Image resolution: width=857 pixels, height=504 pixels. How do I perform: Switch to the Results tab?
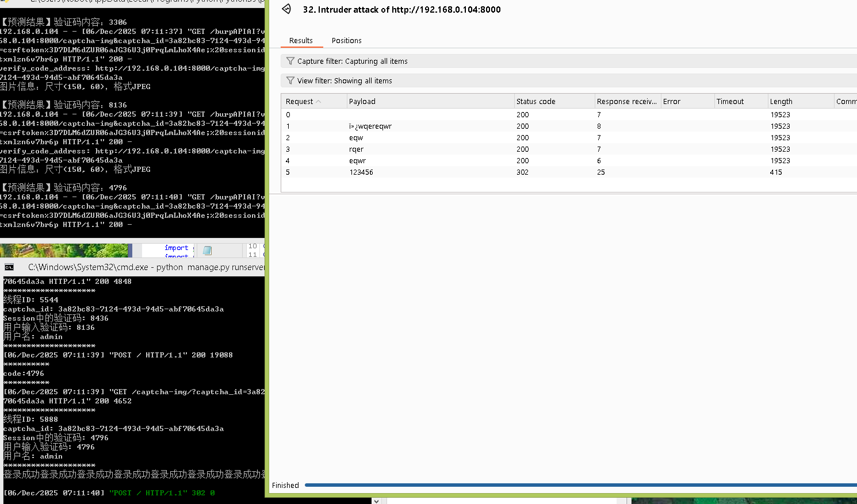pyautogui.click(x=301, y=41)
